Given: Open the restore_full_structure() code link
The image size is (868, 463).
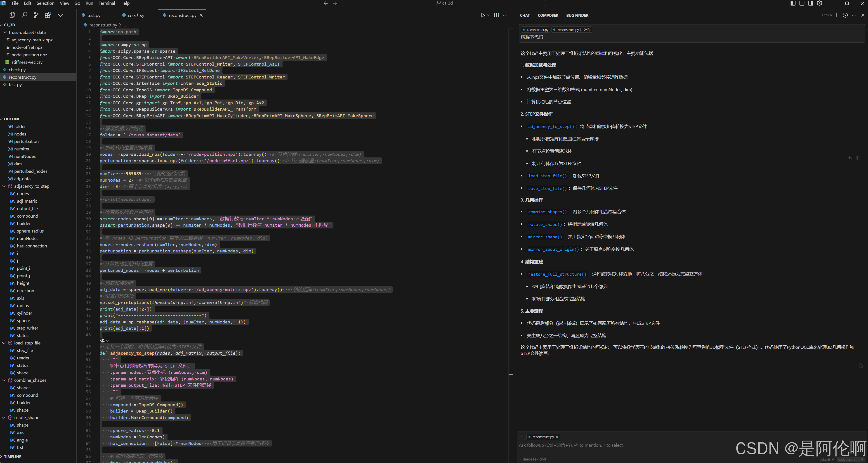Looking at the screenshot, I should tap(557, 274).
